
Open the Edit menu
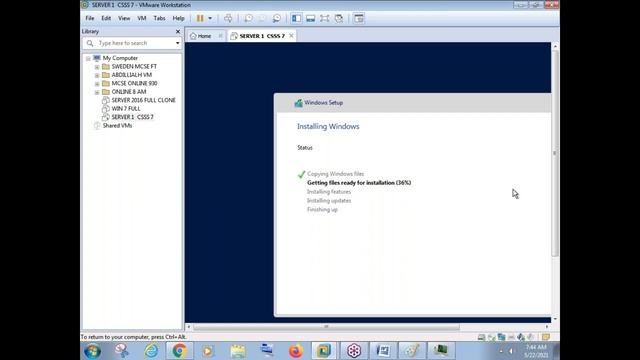click(x=106, y=18)
